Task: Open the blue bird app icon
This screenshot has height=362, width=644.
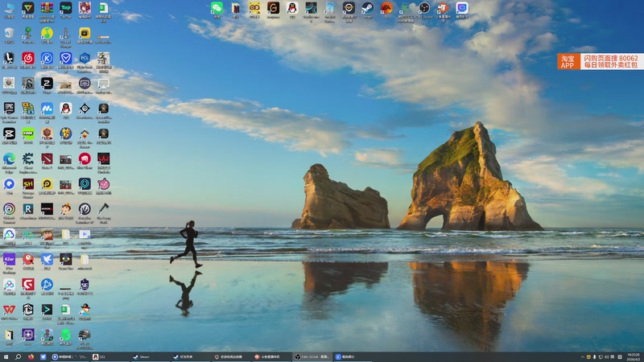Action: click(x=47, y=260)
